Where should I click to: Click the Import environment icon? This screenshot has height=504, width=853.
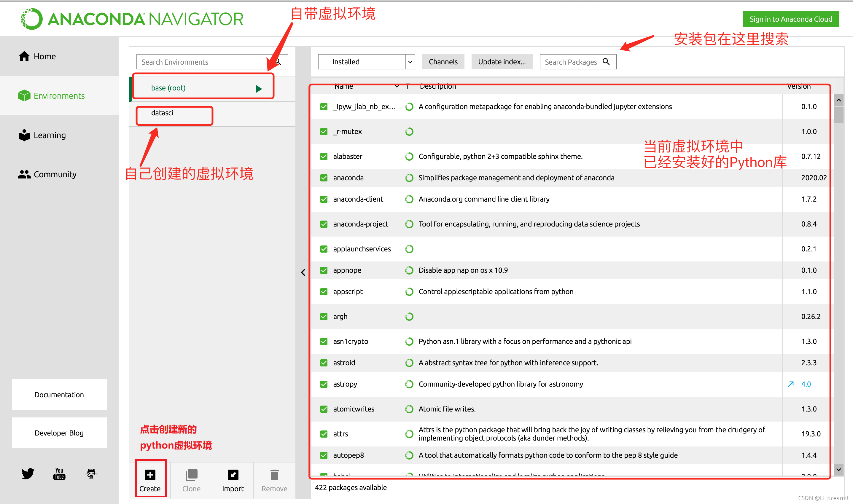pos(233,475)
